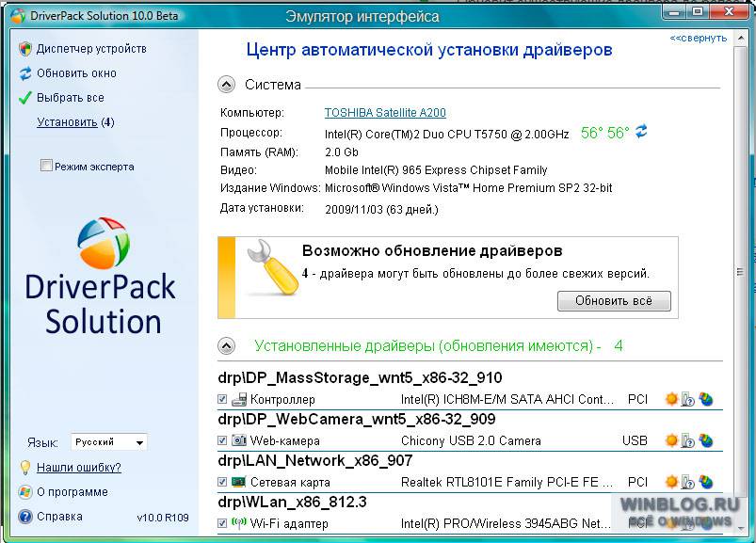Screen dimensions: 756x543
Task: Click the network card device icon
Action: [239, 482]
